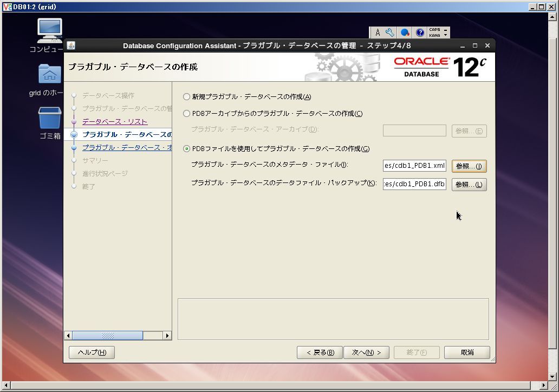Click the blue globe icon in IME bar

coord(405,33)
